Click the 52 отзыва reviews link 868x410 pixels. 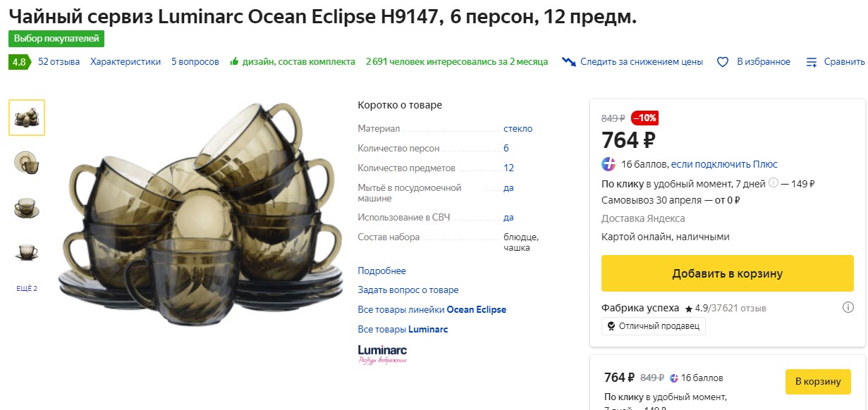pyautogui.click(x=58, y=61)
